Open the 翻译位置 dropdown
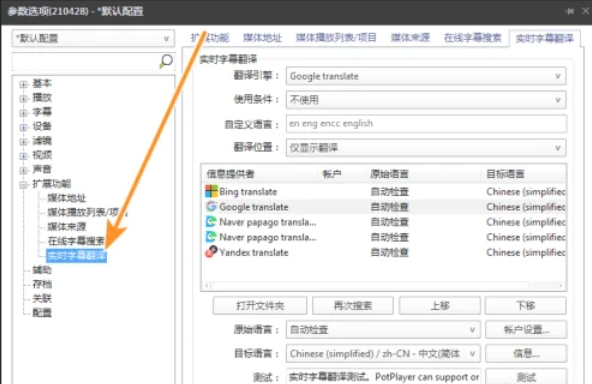This screenshot has width=592, height=384. point(426,148)
